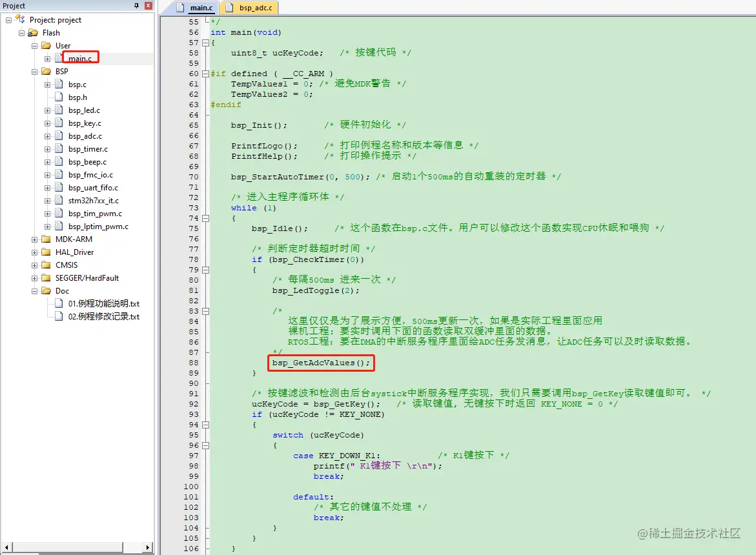Viewport: 756px width, 555px height.
Task: Collapse the main function fold at line 57
Action: point(206,43)
